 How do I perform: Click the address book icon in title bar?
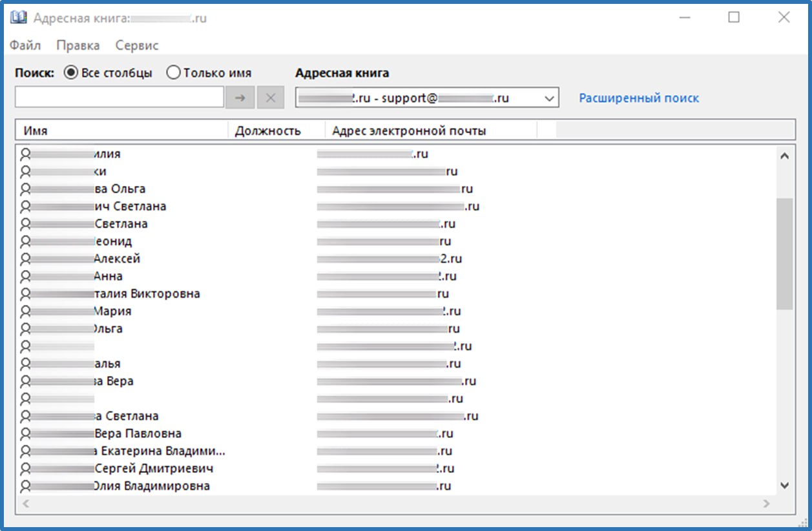tap(19, 18)
